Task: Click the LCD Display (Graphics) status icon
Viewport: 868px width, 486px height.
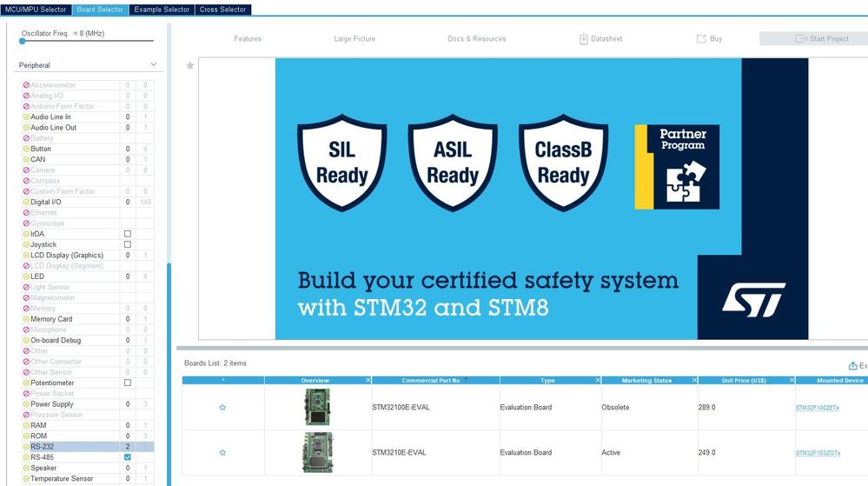Action: pyautogui.click(x=26, y=256)
